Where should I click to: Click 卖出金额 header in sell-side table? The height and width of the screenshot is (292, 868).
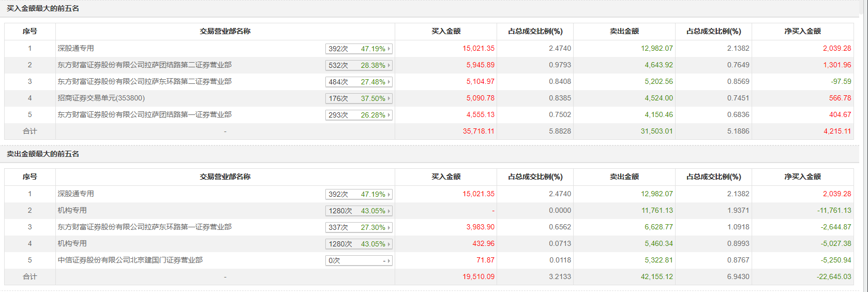pyautogui.click(x=624, y=177)
